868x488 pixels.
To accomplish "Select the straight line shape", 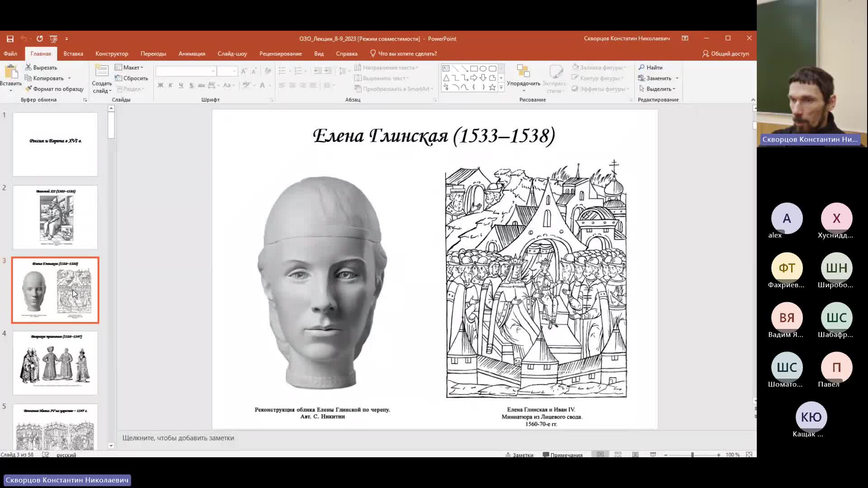I will [x=455, y=69].
